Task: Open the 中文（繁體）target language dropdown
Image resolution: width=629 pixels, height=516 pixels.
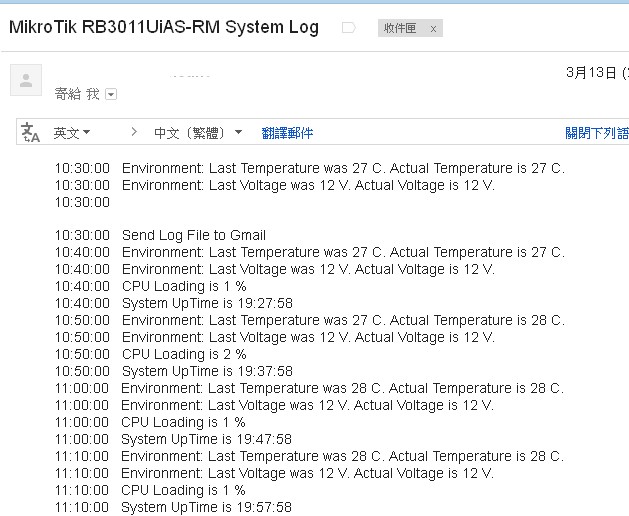Action: pos(198,133)
